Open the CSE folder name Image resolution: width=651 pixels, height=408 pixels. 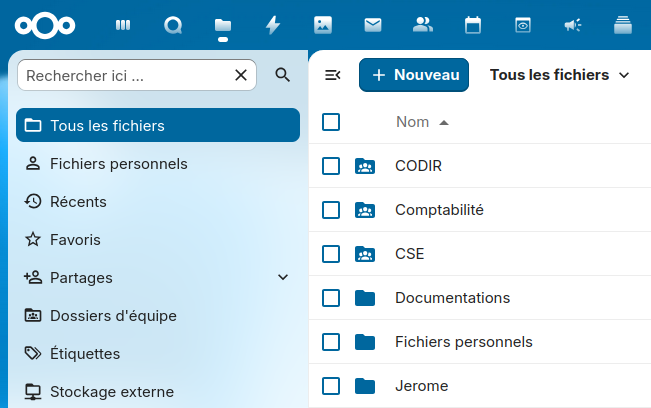(x=409, y=254)
